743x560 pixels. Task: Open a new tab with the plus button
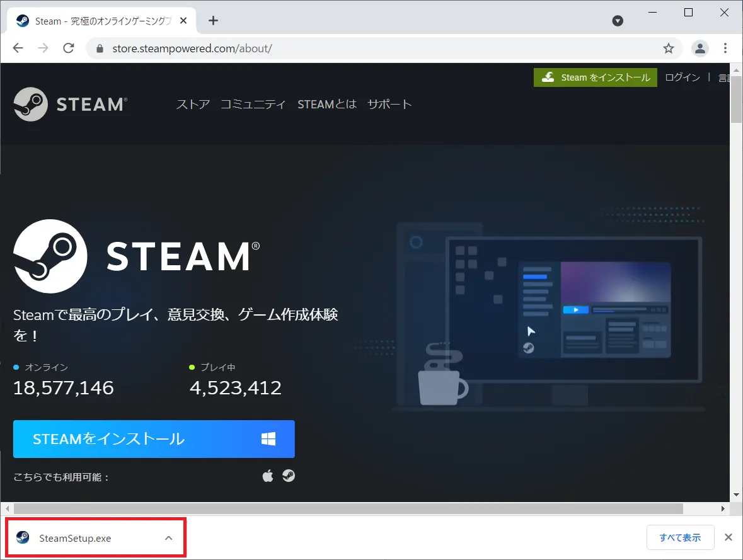(213, 20)
